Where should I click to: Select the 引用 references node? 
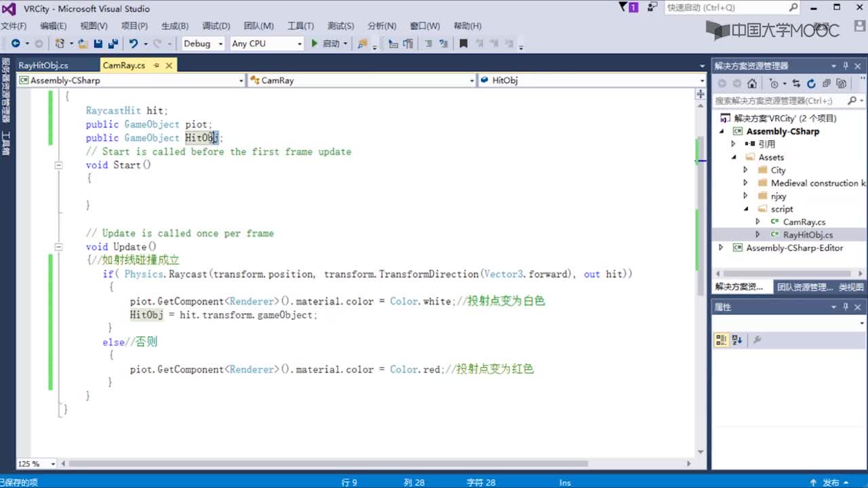766,144
